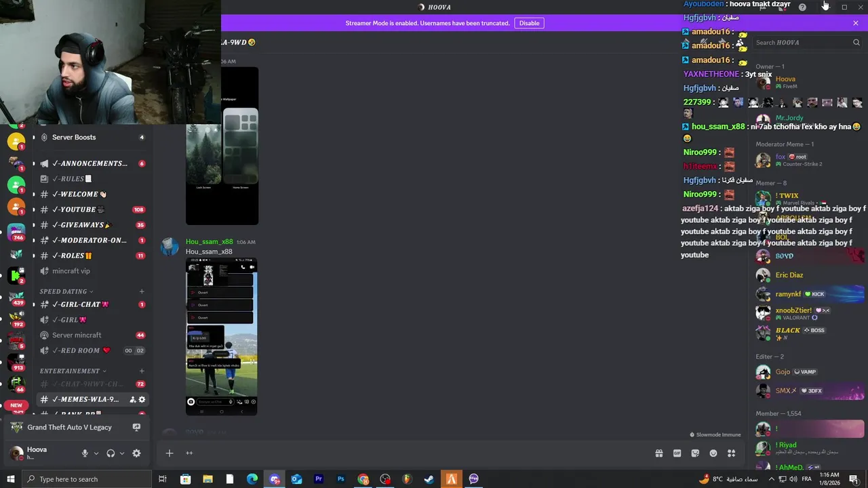This screenshot has width=868, height=488.
Task: Open Photoshop from taskbar
Action: click(341, 479)
